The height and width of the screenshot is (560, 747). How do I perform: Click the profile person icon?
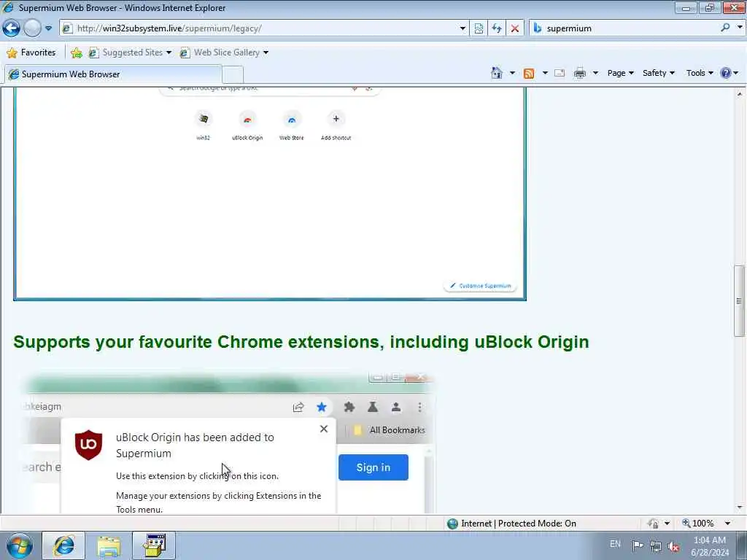396,407
